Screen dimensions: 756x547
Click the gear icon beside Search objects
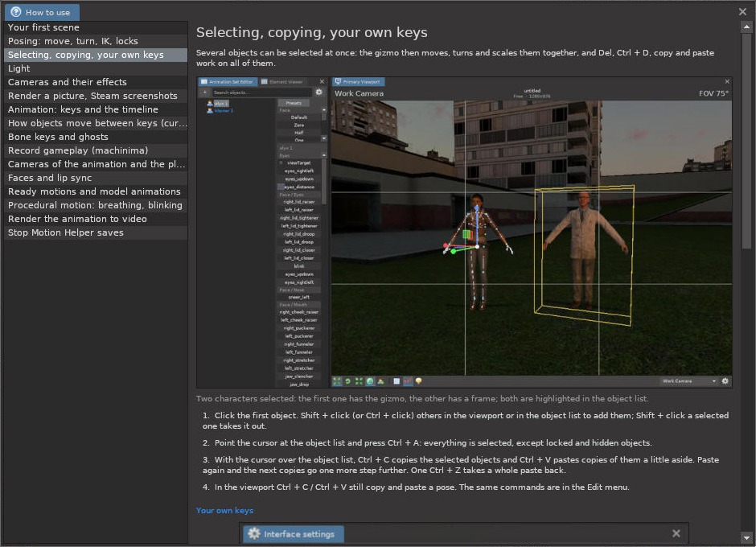pyautogui.click(x=318, y=93)
